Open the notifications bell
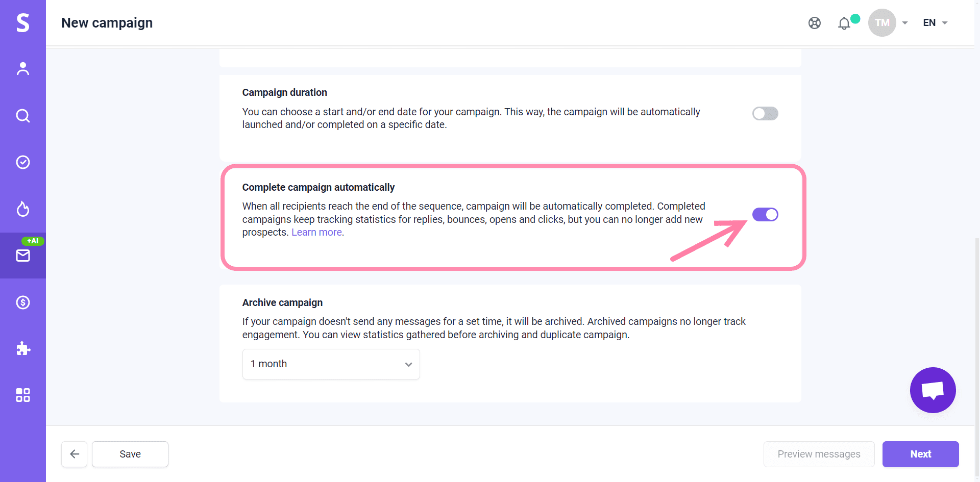 844,23
